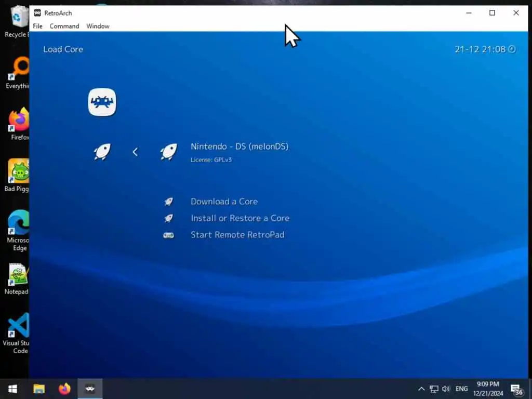Screen dimensions: 532x399
Task: Open the taskbar clock and calendar
Action: click(x=488, y=389)
